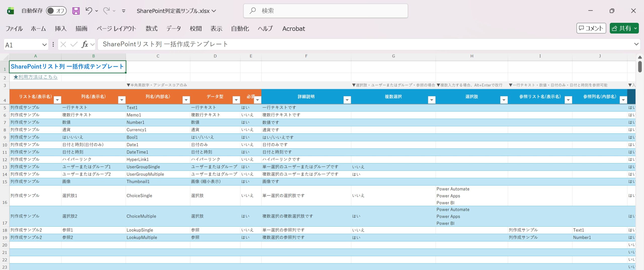The image size is (644, 270).
Task: Switch to the ホーム tab
Action: pos(38,28)
